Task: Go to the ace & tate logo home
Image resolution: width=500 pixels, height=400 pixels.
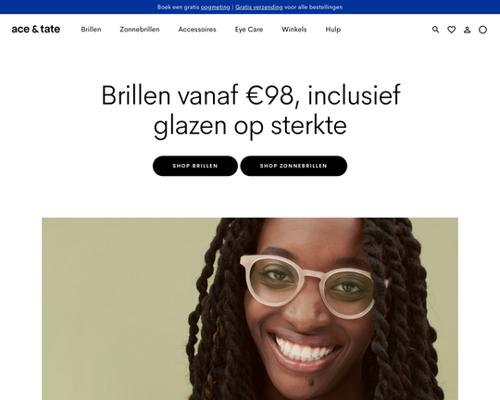Action: click(36, 29)
